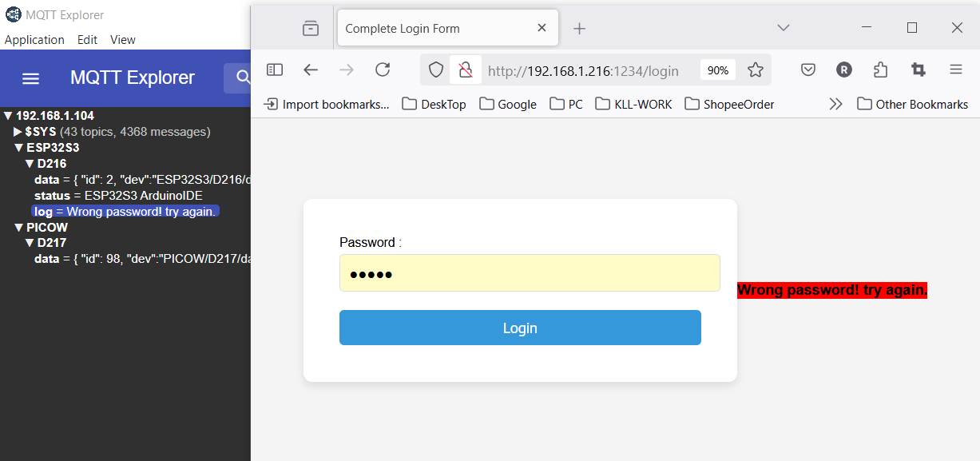Switch to Complete Login Form tab
Image resolution: width=980 pixels, height=461 pixels.
click(x=437, y=29)
